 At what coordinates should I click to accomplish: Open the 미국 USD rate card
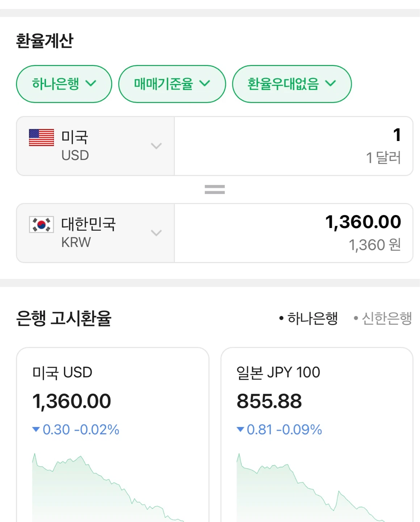[113, 435]
